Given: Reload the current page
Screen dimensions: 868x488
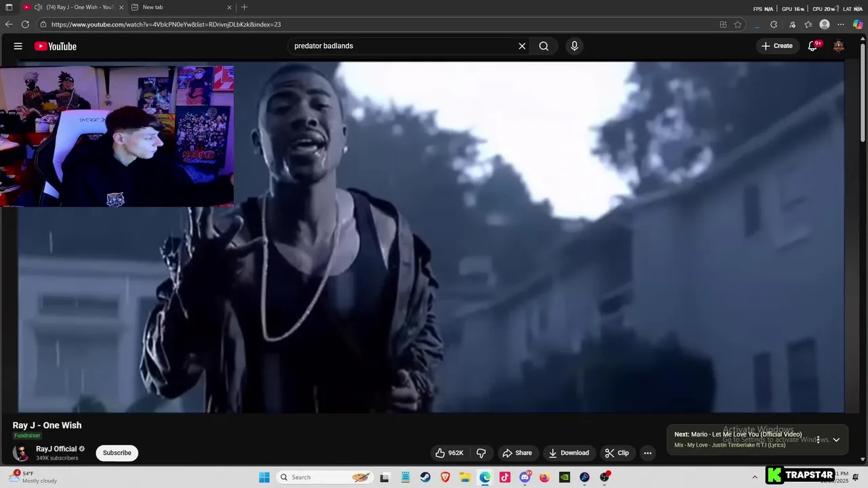Looking at the screenshot, I should [x=25, y=24].
